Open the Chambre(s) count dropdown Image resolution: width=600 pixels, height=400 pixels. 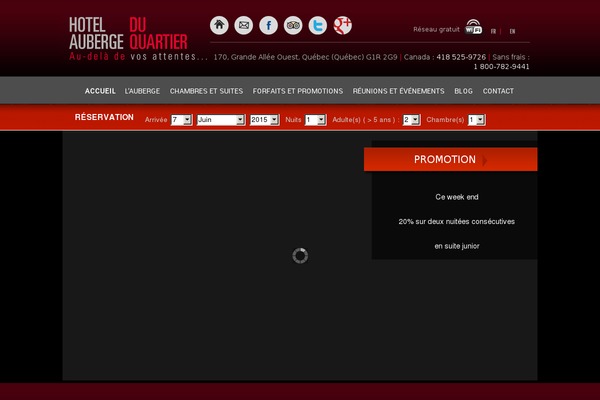[476, 120]
